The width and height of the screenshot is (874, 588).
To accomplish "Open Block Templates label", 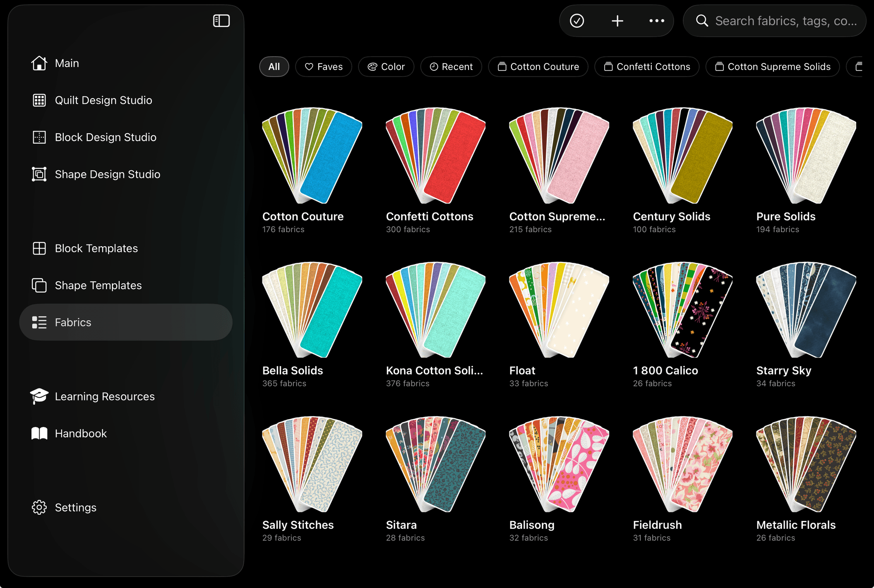I will point(96,248).
